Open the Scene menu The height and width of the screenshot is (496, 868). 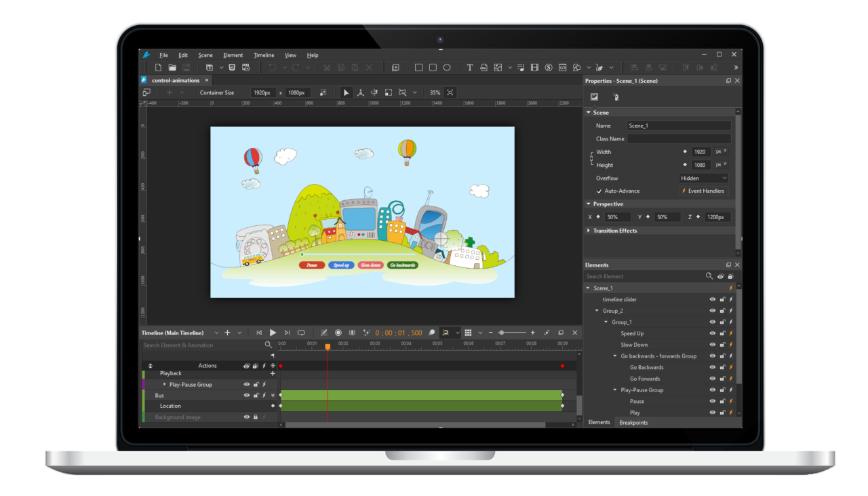pos(205,55)
